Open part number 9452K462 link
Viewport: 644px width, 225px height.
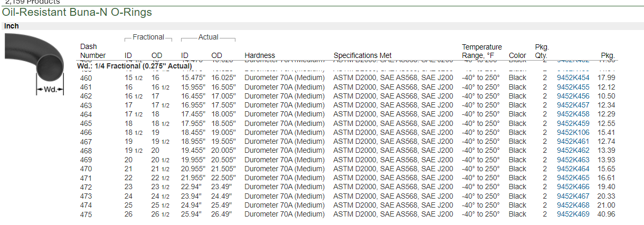[x=573, y=150]
